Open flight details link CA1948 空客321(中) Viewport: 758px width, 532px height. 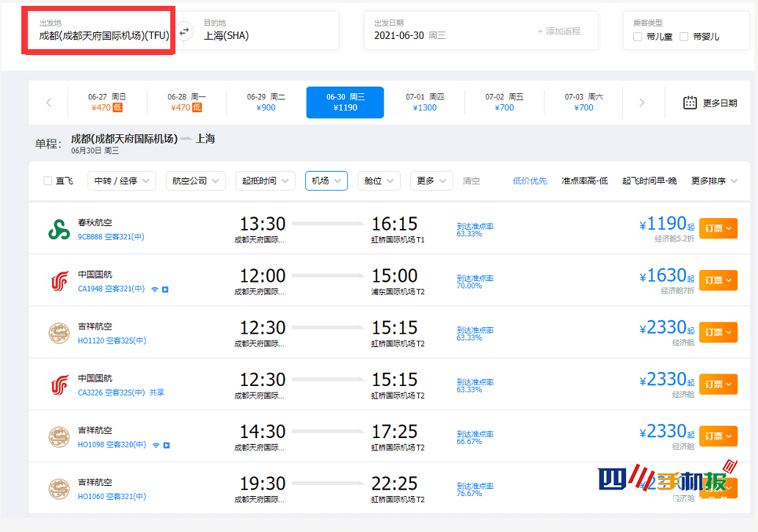pos(112,288)
